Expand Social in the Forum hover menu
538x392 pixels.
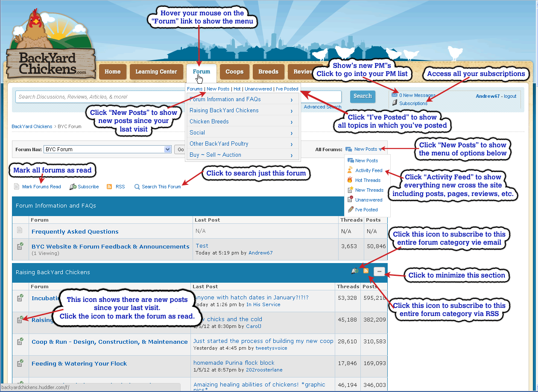tap(243, 133)
